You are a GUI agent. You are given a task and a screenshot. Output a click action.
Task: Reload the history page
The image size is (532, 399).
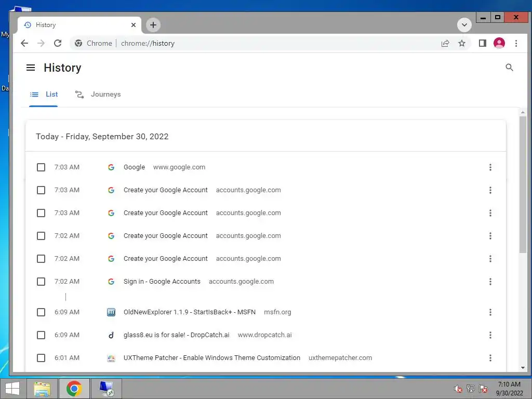pyautogui.click(x=58, y=43)
